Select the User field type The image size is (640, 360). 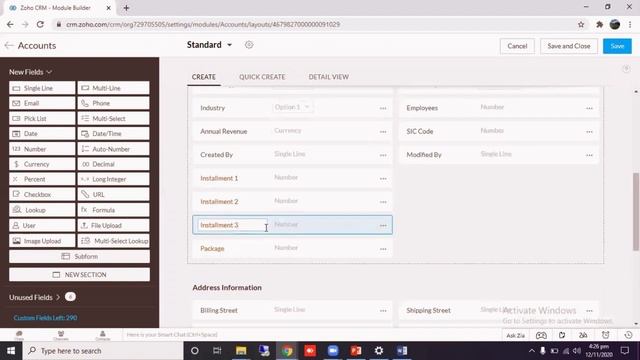pos(42,225)
